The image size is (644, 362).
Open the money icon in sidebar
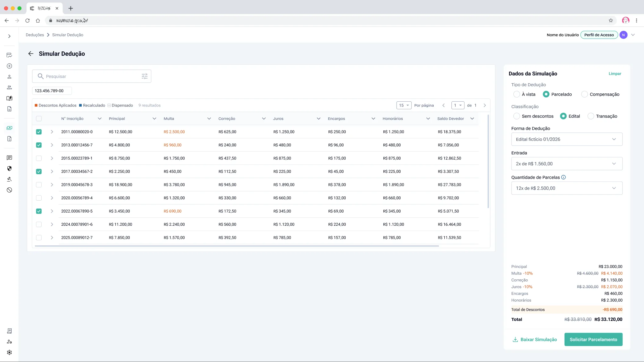[10, 128]
